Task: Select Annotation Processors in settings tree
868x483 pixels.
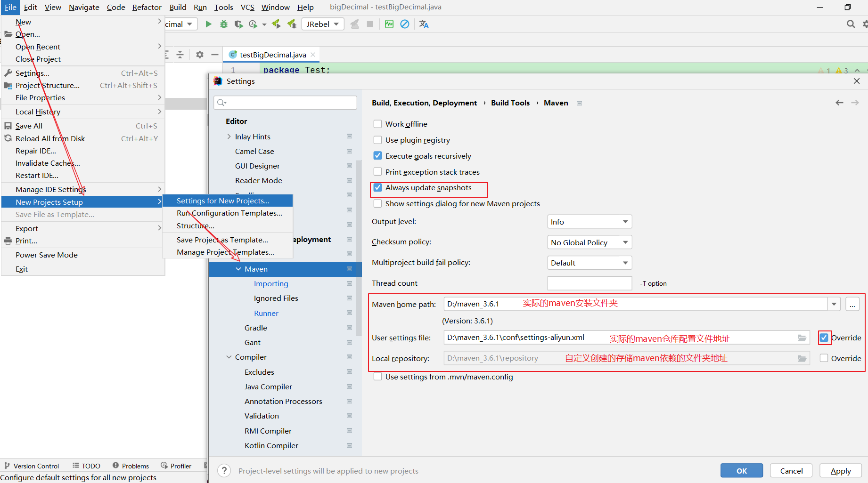Action: click(x=283, y=401)
